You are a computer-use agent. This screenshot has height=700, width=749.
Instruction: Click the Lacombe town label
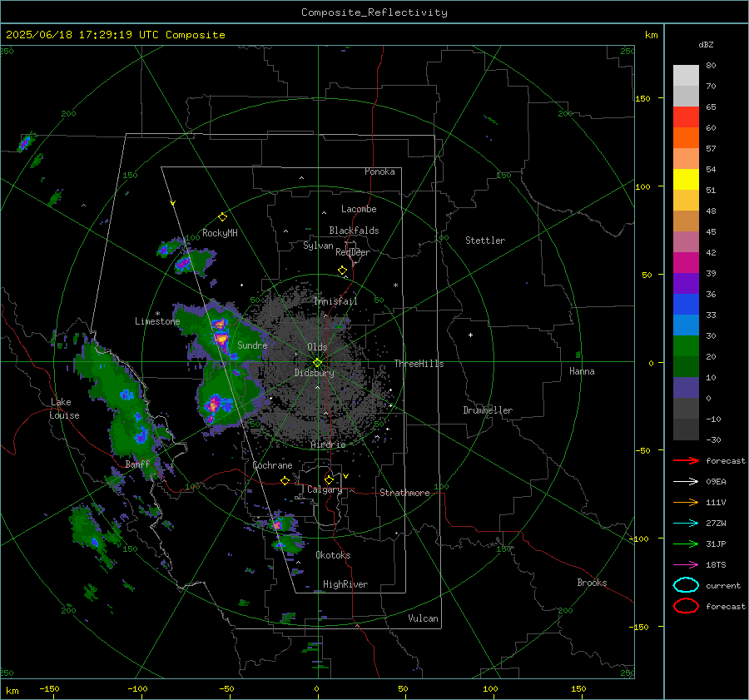tap(359, 209)
